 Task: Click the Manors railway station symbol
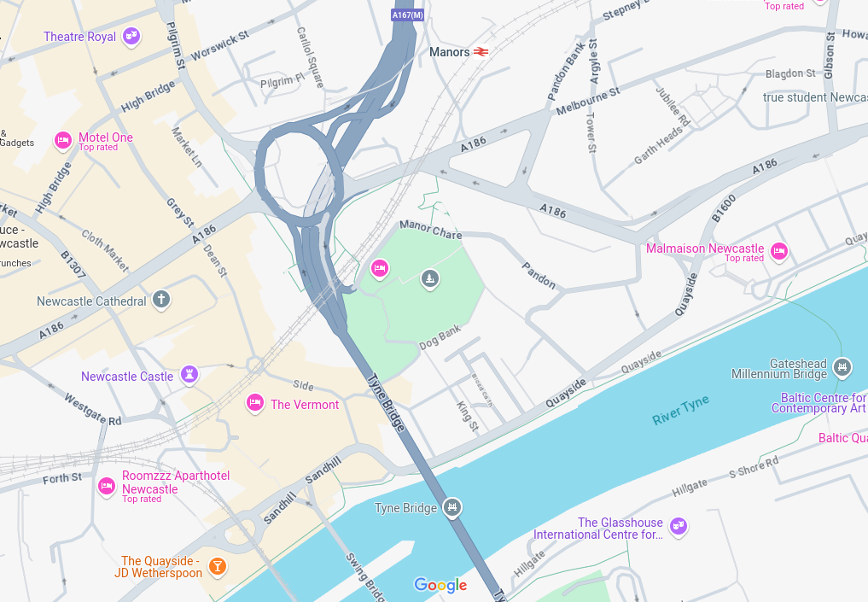(x=481, y=52)
